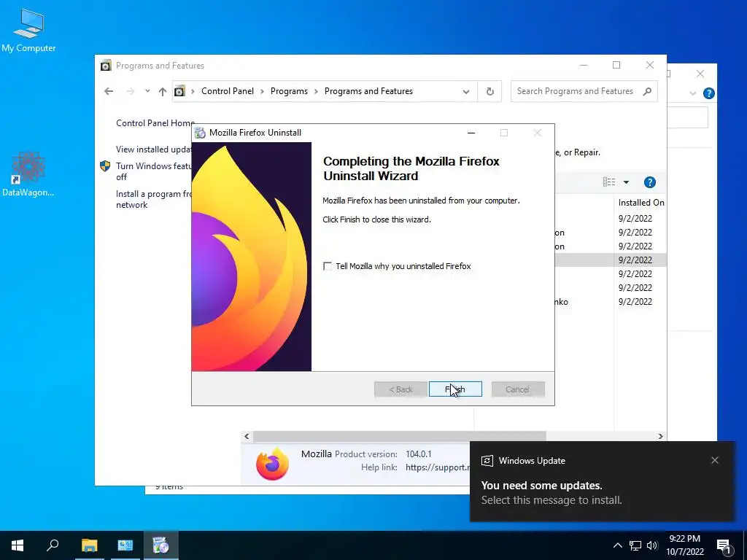The width and height of the screenshot is (747, 560).
Task: Go back in Programs and Features
Action: [109, 91]
